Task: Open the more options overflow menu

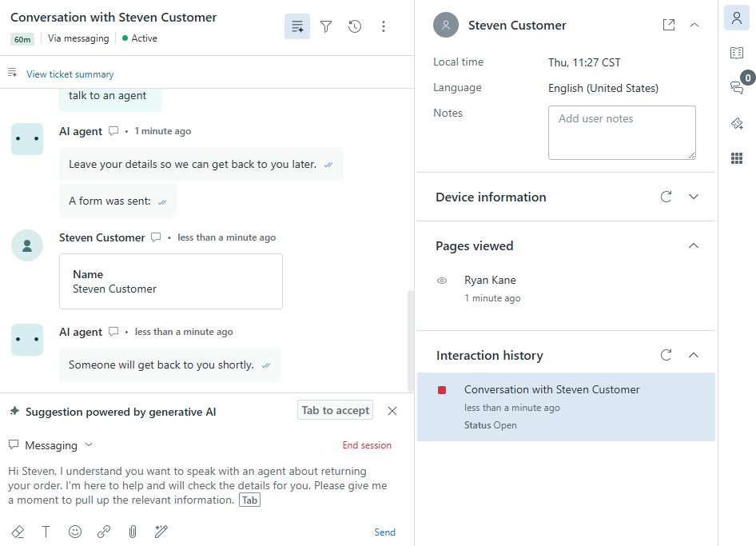Action: 384,26
